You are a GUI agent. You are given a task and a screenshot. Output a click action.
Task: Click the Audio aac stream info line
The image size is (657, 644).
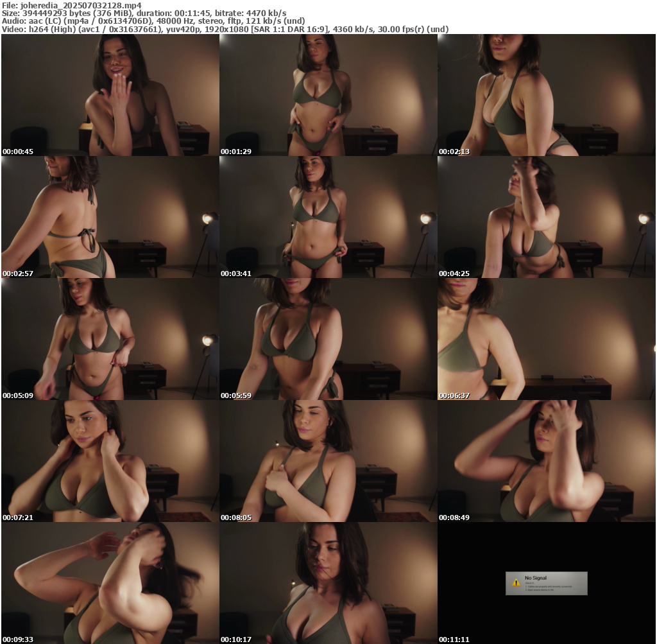pos(153,21)
